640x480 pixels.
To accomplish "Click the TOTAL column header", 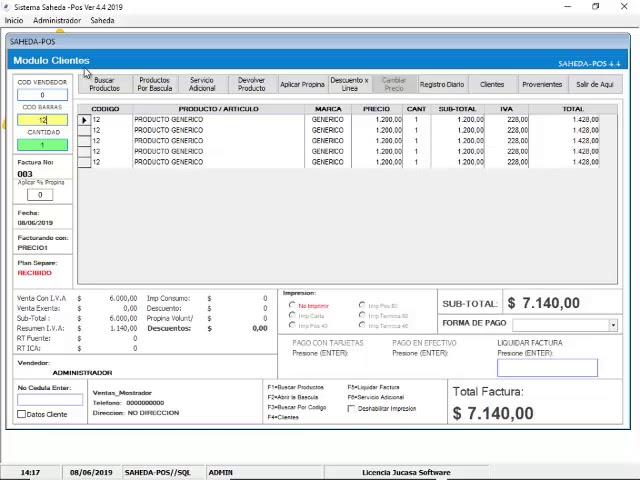I will click(573, 109).
